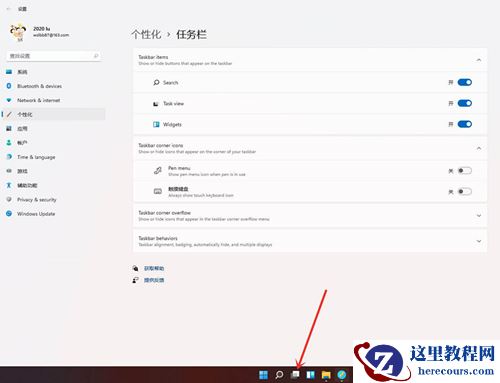Open Windows Update settings
Viewport: 500px width, 383px height.
[x=36, y=214]
